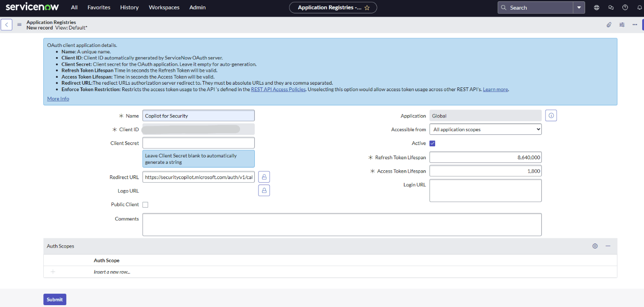Image resolution: width=644 pixels, height=307 pixels.
Task: Click the Application Registries title pill
Action: click(x=333, y=8)
